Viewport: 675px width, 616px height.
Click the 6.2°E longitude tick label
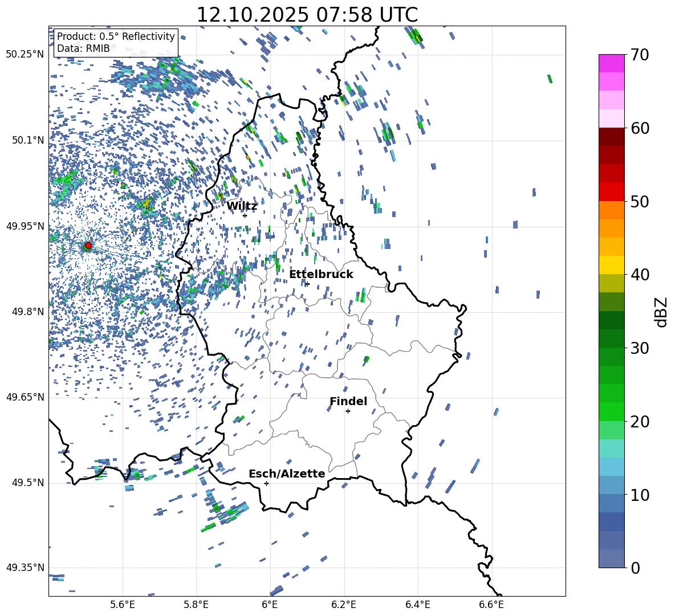(x=344, y=605)
